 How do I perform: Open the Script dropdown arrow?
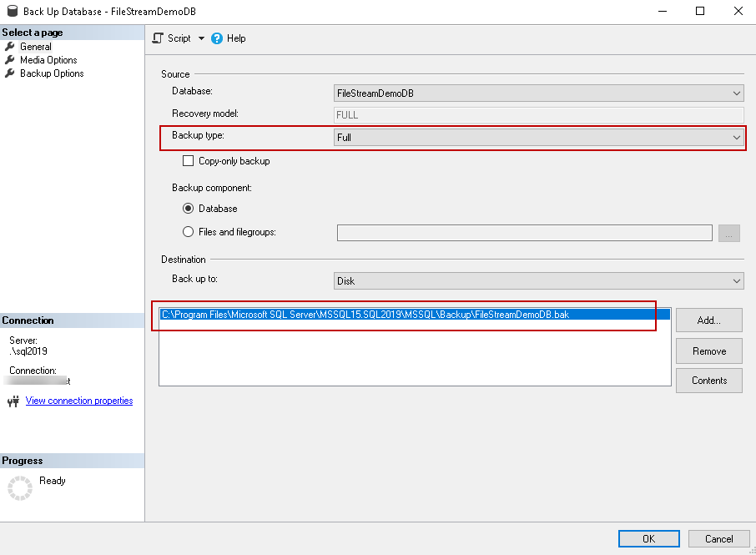point(201,38)
